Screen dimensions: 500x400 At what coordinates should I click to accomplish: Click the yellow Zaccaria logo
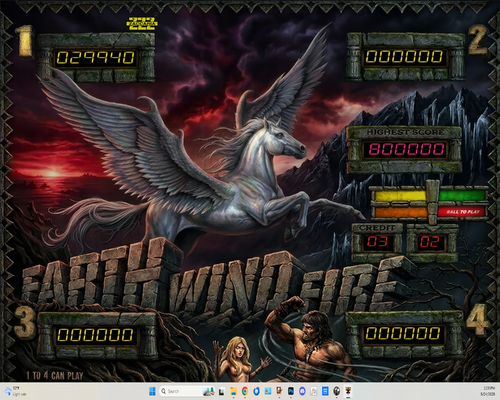coord(142,24)
